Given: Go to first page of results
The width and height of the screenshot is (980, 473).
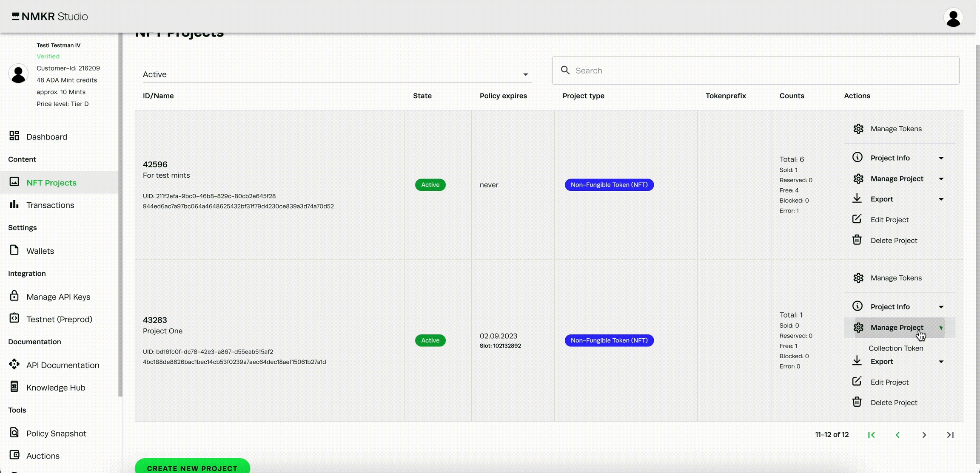Looking at the screenshot, I should point(871,435).
